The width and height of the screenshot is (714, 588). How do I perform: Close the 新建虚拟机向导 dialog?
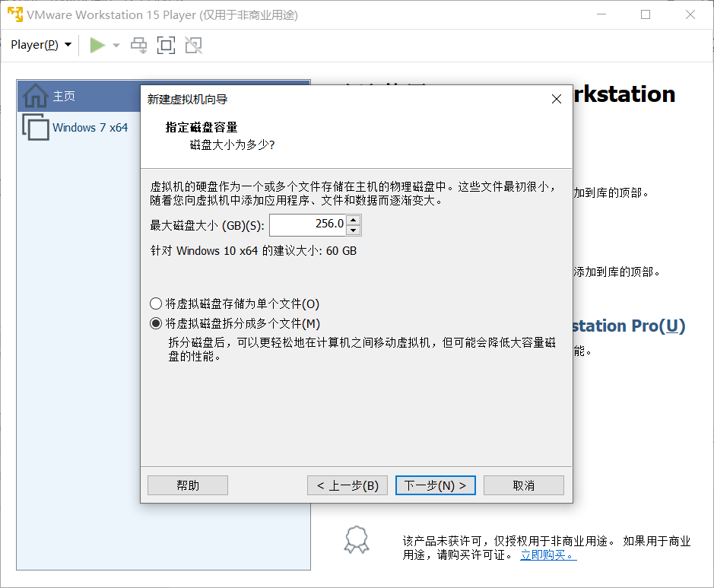click(x=556, y=99)
